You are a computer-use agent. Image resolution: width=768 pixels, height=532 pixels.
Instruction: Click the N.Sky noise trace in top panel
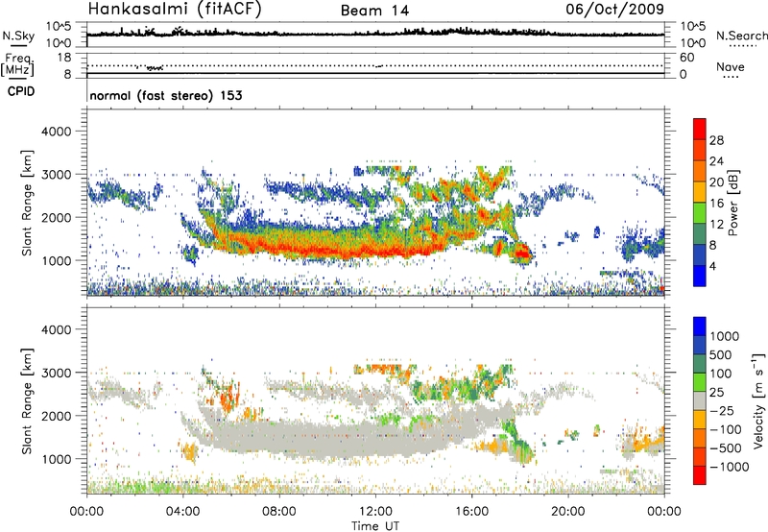(x=375, y=34)
